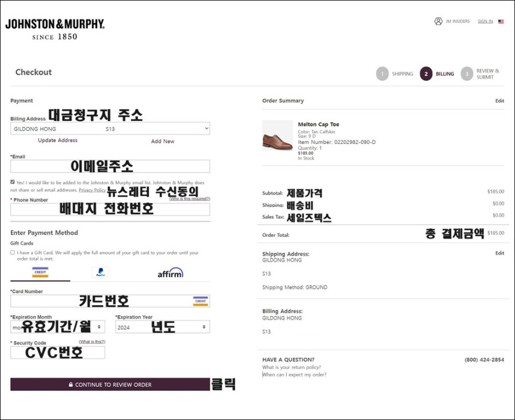The height and width of the screenshot is (420, 515).
Task: Click the JM Insiders link
Action: pyautogui.click(x=458, y=21)
